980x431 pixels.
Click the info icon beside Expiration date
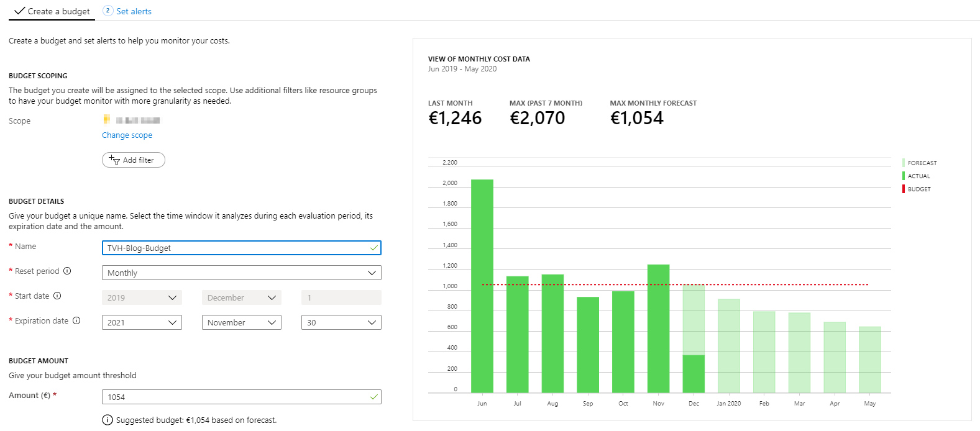tap(76, 320)
